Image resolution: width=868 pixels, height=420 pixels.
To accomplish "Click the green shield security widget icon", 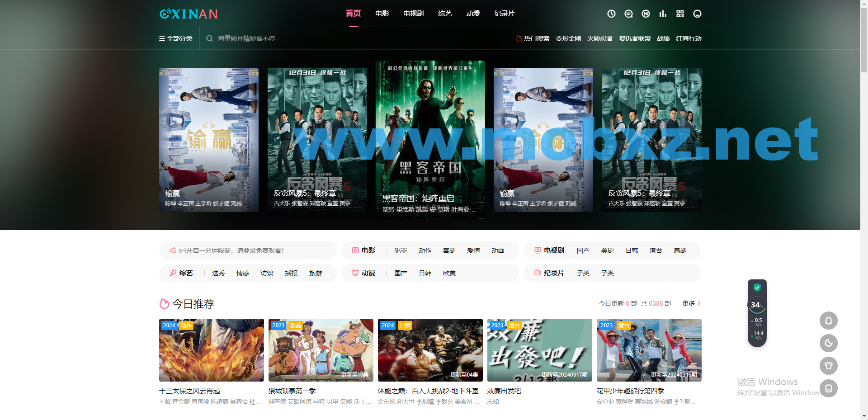I will (x=757, y=287).
